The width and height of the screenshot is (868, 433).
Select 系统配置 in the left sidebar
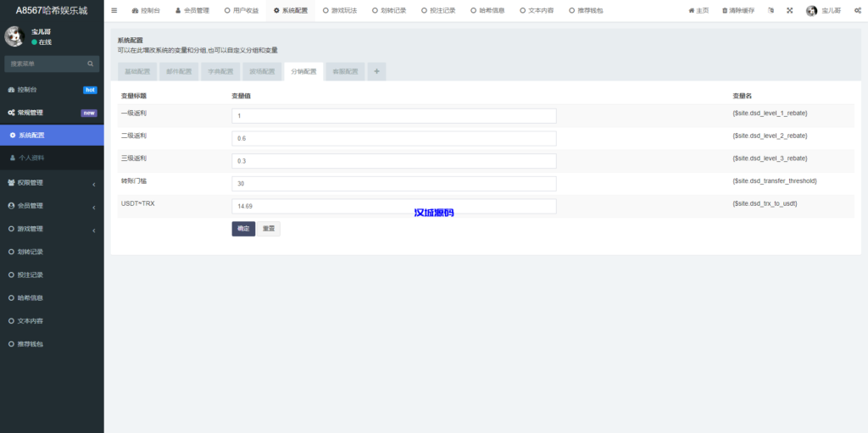[52, 135]
